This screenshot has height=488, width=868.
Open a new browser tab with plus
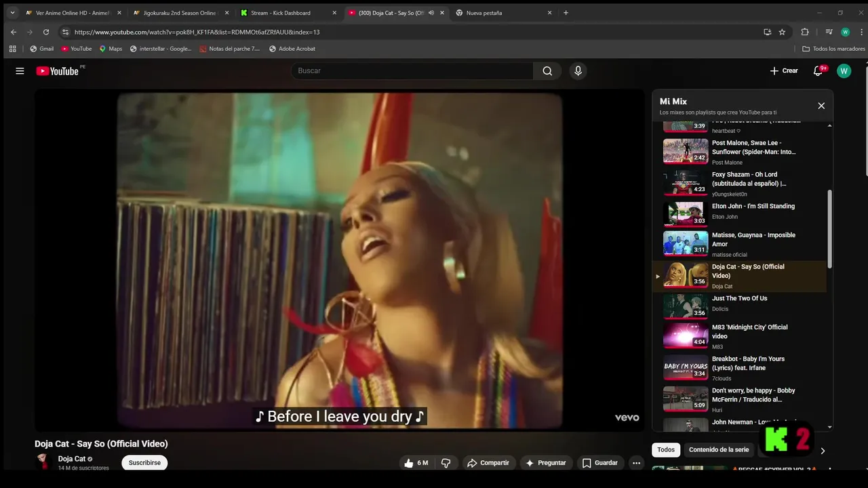566,13
